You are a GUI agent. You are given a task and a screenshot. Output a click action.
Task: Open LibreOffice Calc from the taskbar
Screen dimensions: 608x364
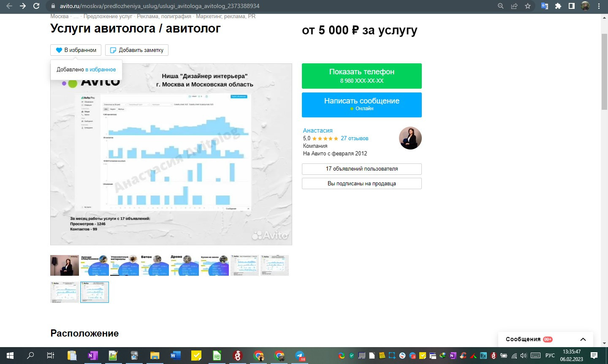click(x=217, y=356)
